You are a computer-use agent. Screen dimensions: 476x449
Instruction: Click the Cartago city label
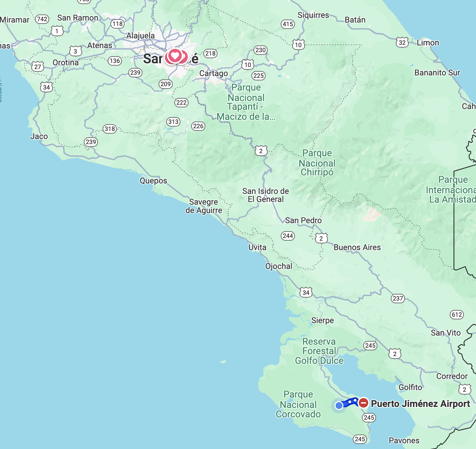click(x=214, y=73)
